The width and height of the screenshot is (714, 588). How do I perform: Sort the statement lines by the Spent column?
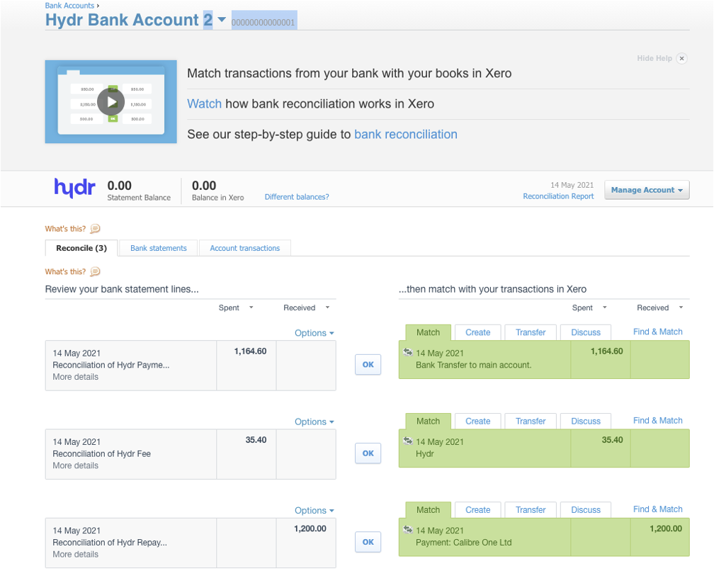[x=235, y=308]
